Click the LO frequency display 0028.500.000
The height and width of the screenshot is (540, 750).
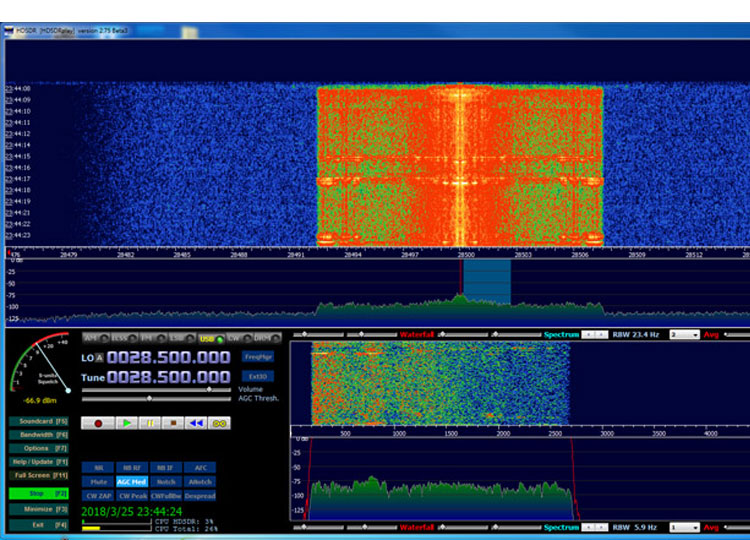click(168, 358)
